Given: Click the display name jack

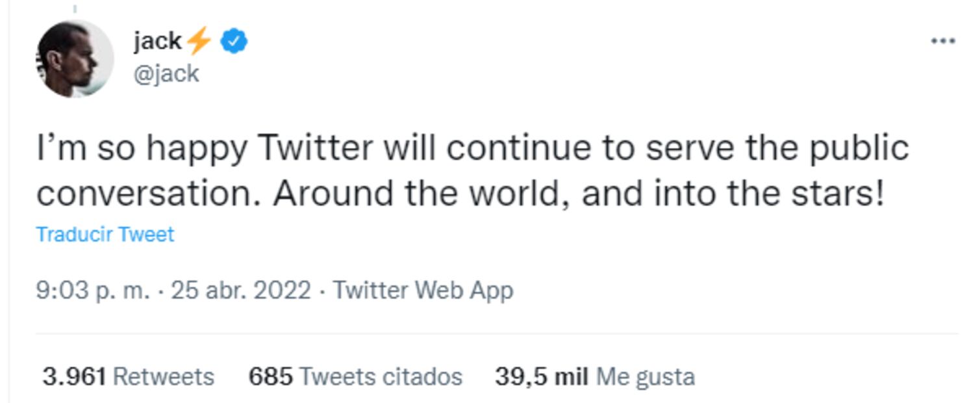Looking at the screenshot, I should pyautogui.click(x=157, y=41).
